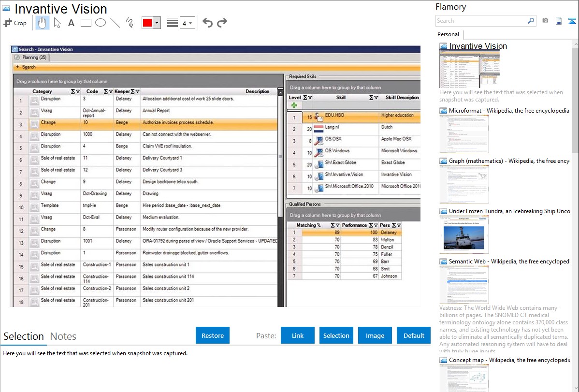
Task: Open the annotation color dropdown arrow
Action: [x=157, y=23]
